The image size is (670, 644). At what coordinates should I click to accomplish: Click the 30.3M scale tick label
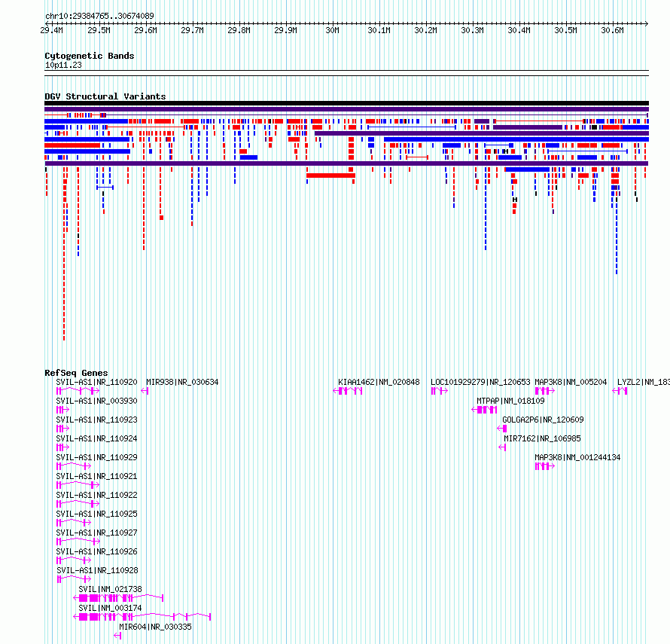point(472,30)
